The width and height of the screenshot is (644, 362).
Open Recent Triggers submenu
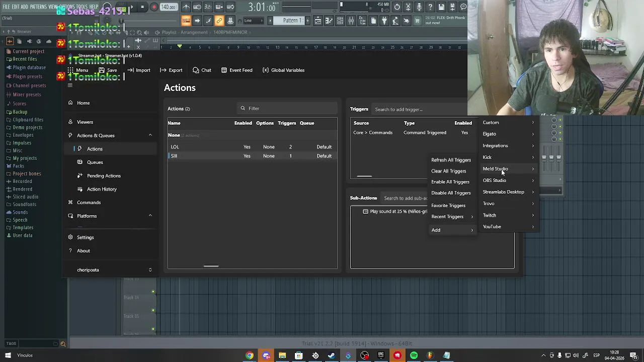click(451, 217)
